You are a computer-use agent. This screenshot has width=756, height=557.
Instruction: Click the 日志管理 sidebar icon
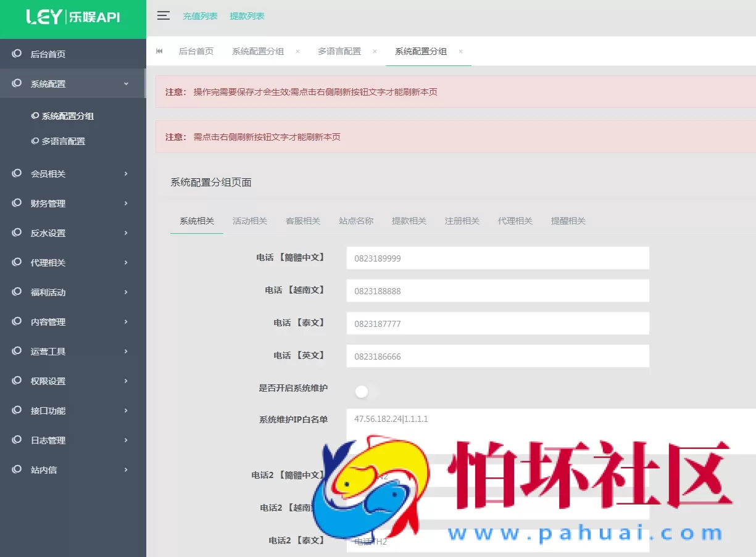coord(17,440)
